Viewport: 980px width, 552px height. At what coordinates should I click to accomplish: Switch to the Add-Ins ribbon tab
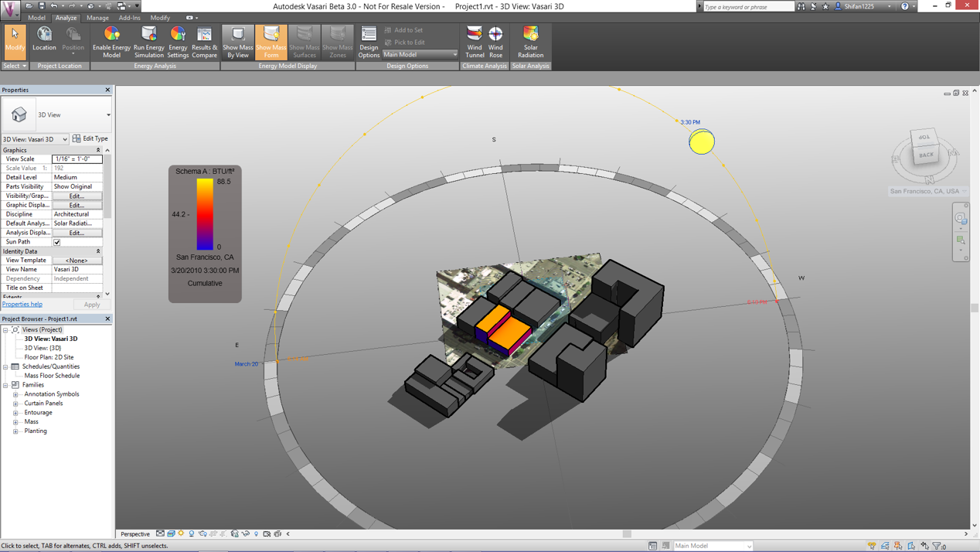[x=129, y=18]
